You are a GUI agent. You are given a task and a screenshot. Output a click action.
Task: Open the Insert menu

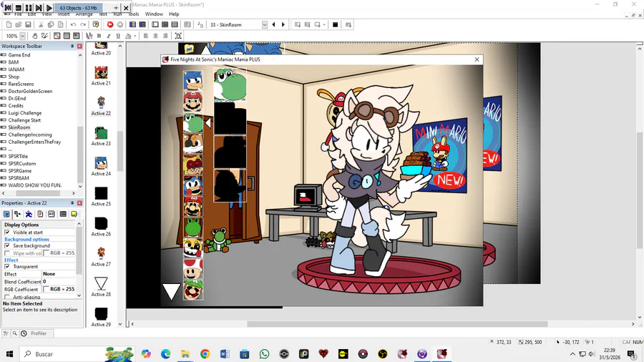coord(63,14)
